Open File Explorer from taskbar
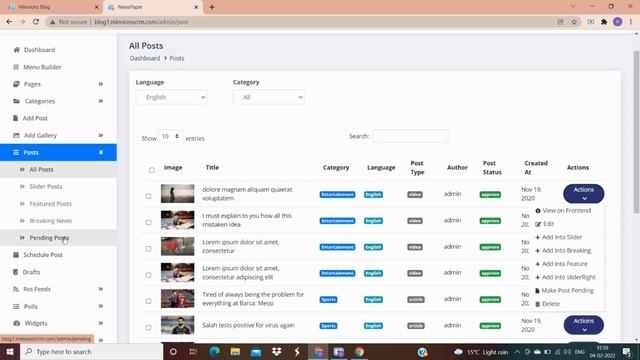 (235, 351)
